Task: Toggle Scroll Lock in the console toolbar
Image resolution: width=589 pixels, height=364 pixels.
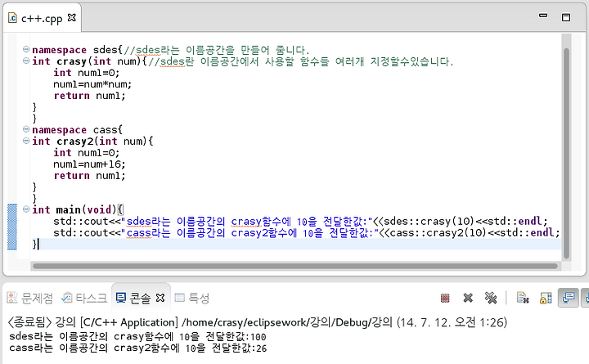Action: point(546,299)
